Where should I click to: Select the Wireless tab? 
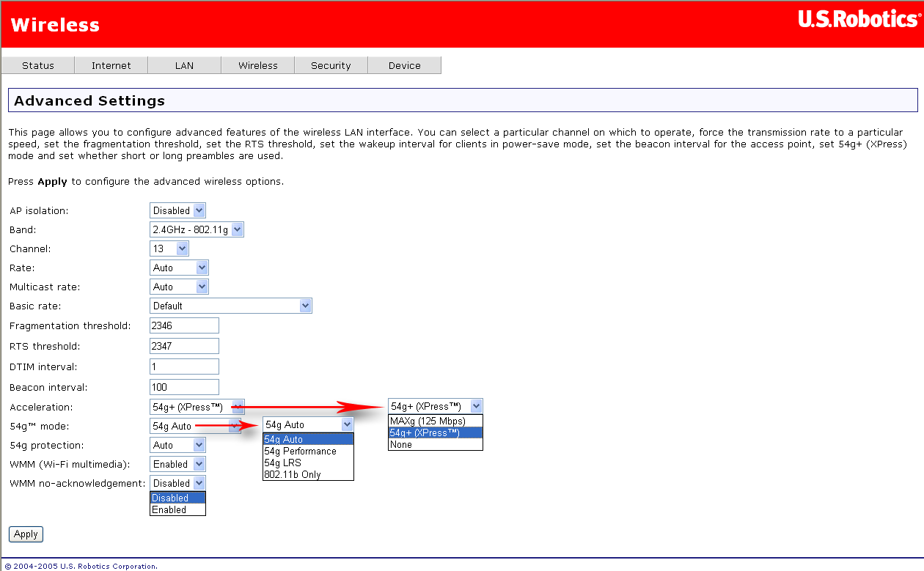[258, 65]
